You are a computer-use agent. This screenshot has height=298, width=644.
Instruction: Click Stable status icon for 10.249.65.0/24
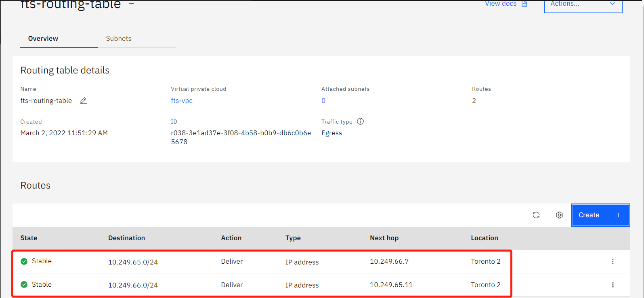[x=24, y=261]
